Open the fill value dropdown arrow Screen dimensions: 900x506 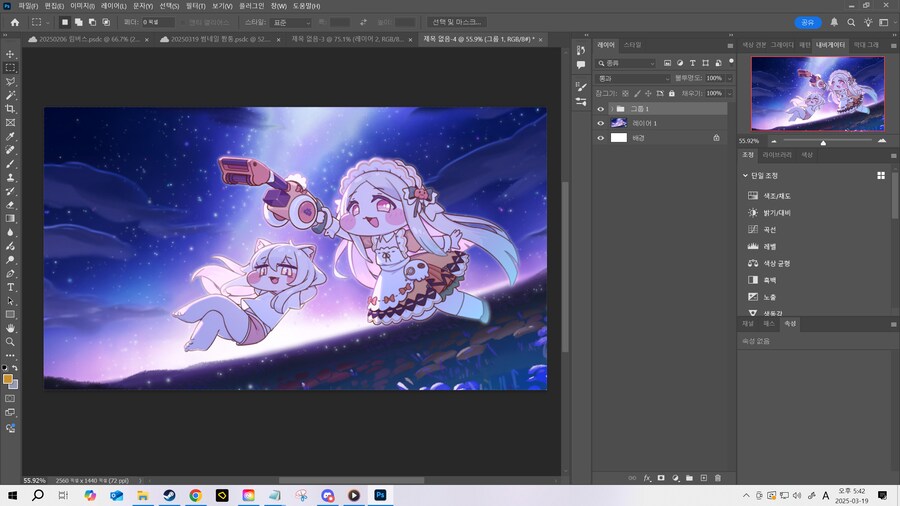pyautogui.click(x=730, y=94)
